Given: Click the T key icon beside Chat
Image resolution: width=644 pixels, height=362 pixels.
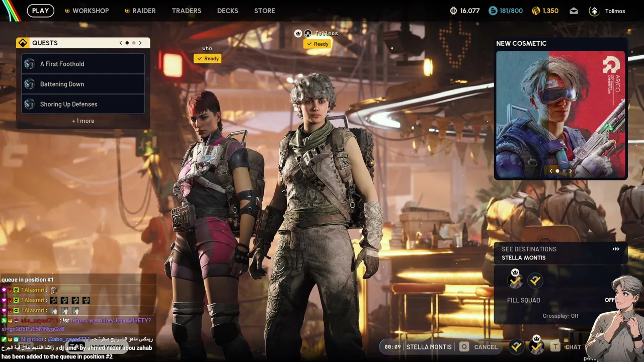Looking at the screenshot, I should [555, 347].
